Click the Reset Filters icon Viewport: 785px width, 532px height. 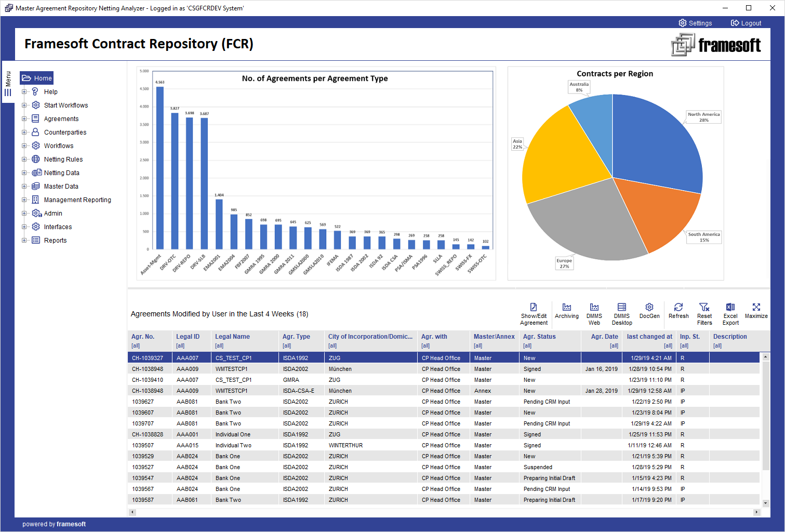[704, 307]
